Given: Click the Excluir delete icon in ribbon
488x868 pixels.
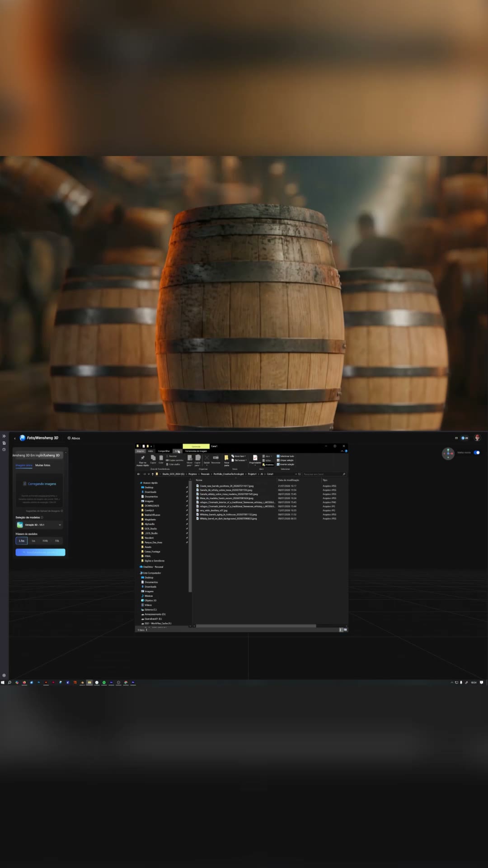Looking at the screenshot, I should pos(207,458).
